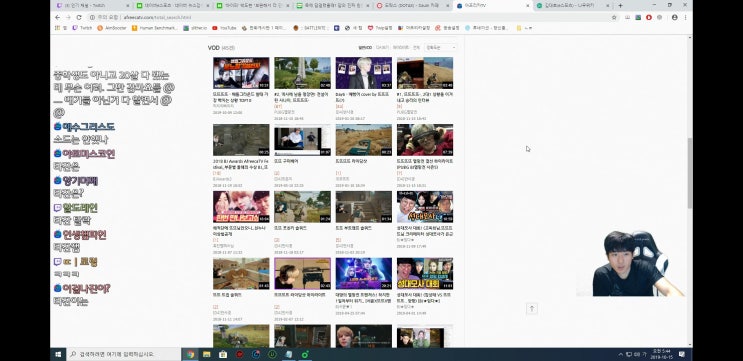
Task: Open the 39:21 purple stage video thumbnail
Action: click(363, 273)
